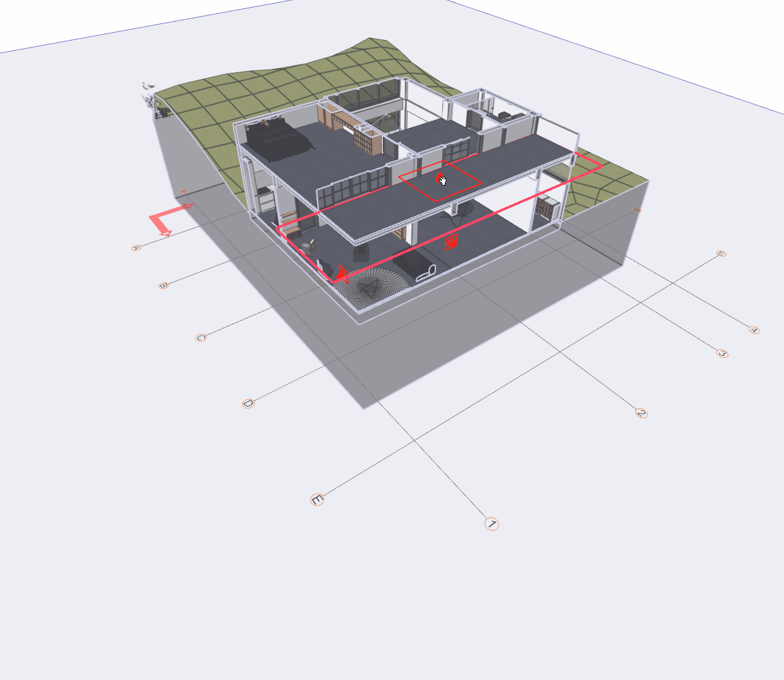Select grid bubble number 3
Viewport: 784px width, 680px height.
tap(723, 353)
